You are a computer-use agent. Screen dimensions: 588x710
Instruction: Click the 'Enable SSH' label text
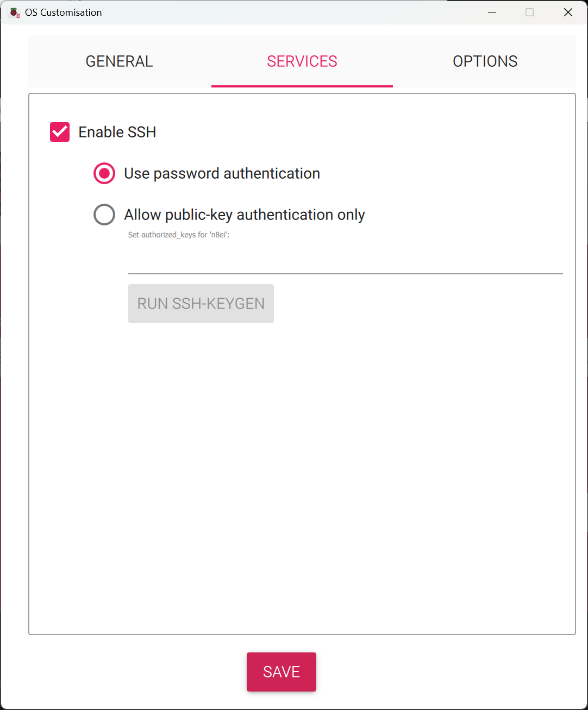(117, 132)
